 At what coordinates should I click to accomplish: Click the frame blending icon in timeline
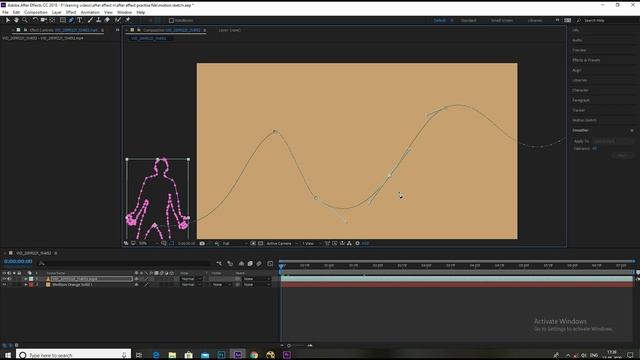click(x=250, y=264)
